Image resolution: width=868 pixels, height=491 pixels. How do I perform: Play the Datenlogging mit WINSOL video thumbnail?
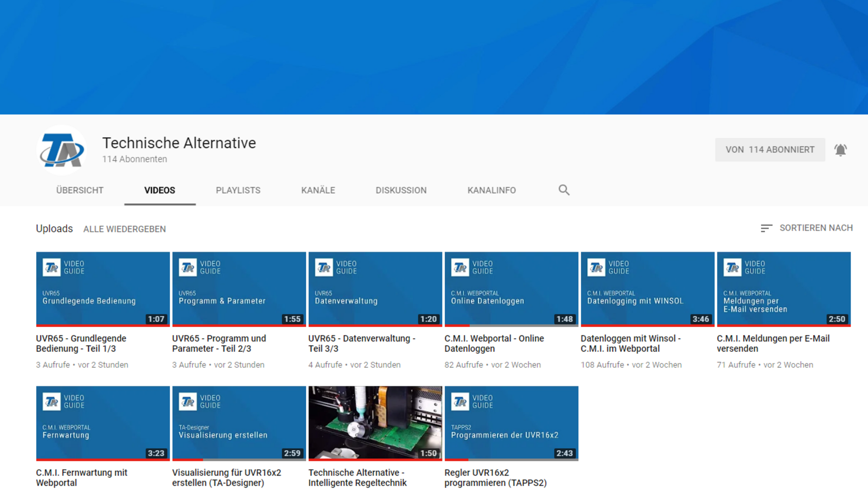(647, 289)
